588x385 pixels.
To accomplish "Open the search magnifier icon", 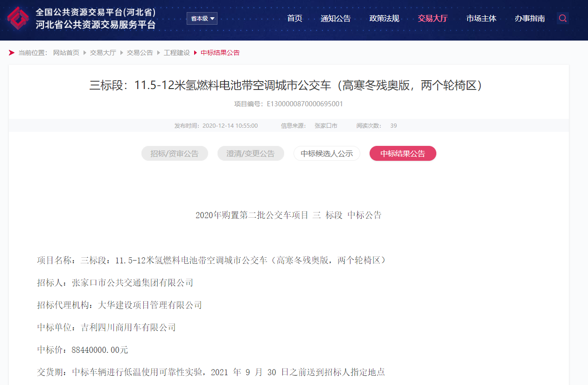I will (x=563, y=18).
